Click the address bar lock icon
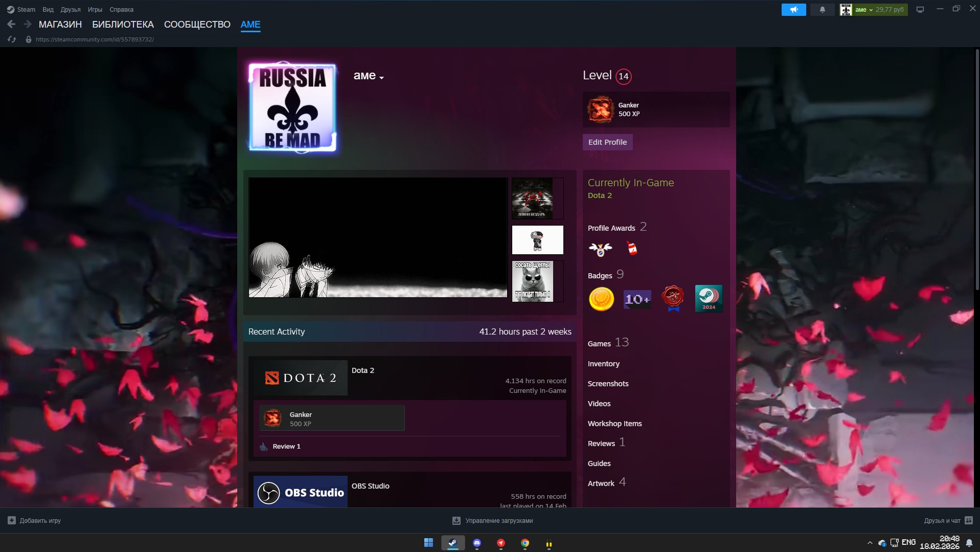Viewport: 980px width, 552px height. [29, 39]
